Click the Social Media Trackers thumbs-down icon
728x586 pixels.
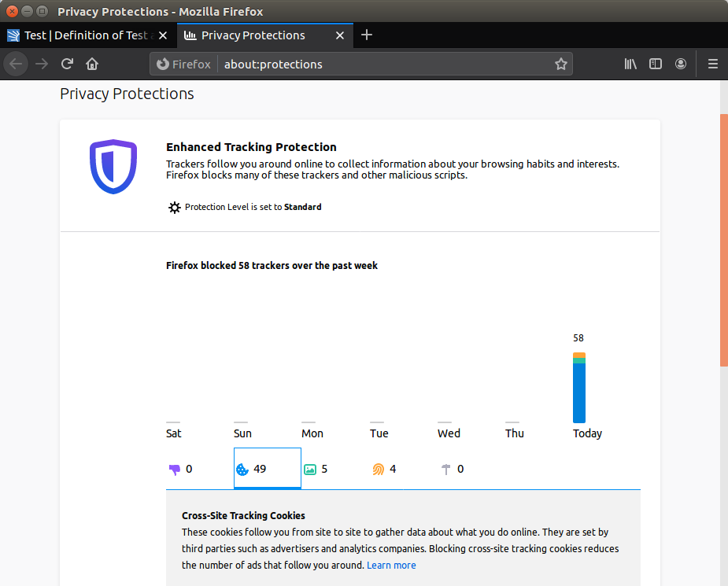point(174,468)
